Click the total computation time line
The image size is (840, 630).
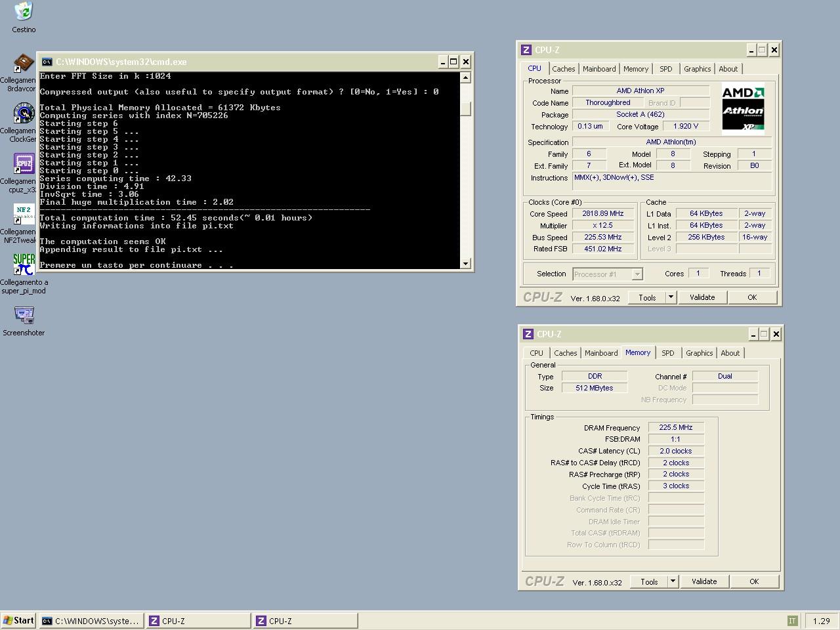click(176, 218)
